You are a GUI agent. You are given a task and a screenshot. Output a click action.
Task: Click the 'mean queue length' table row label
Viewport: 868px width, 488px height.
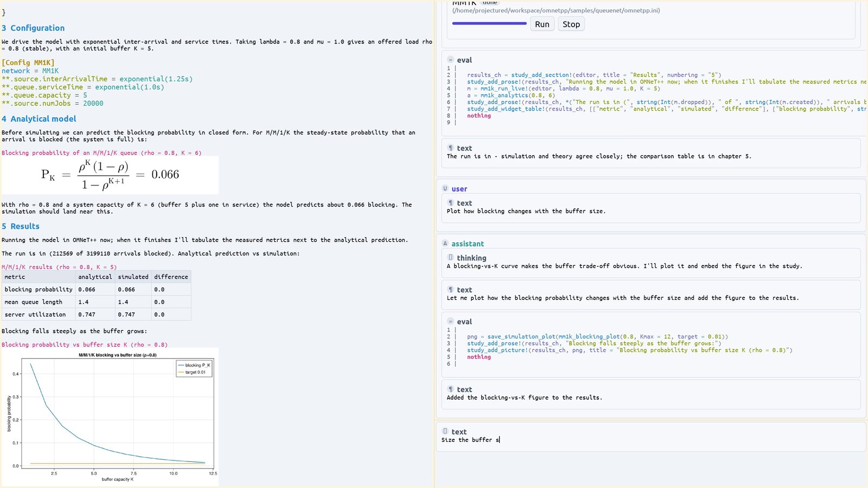pyautogui.click(x=34, y=302)
